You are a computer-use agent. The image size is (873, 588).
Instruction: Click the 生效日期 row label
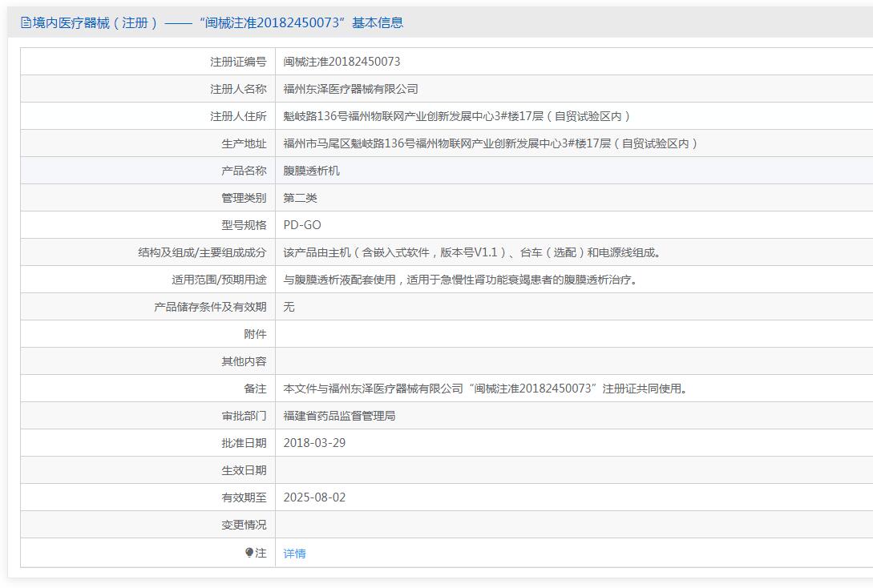(x=244, y=470)
